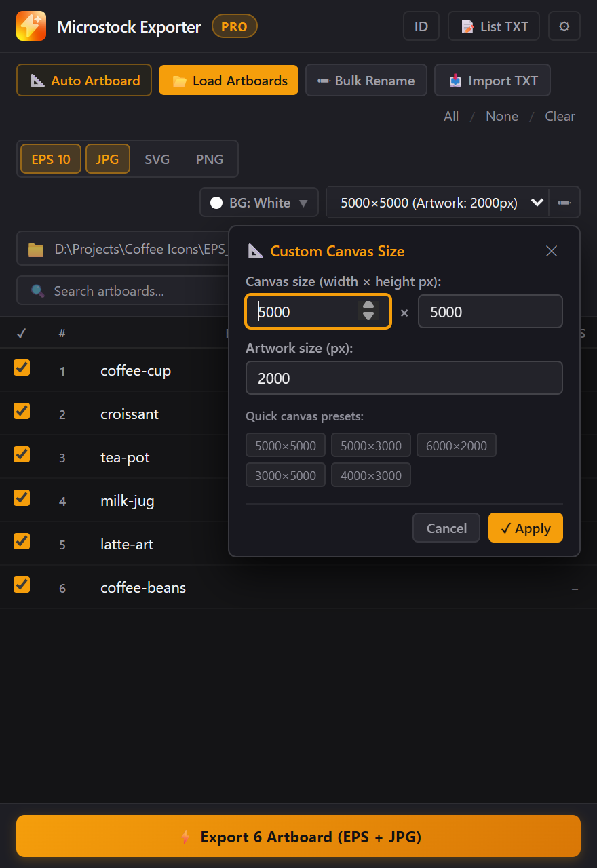This screenshot has width=597, height=868.
Task: Click the ID button
Action: 421,26
